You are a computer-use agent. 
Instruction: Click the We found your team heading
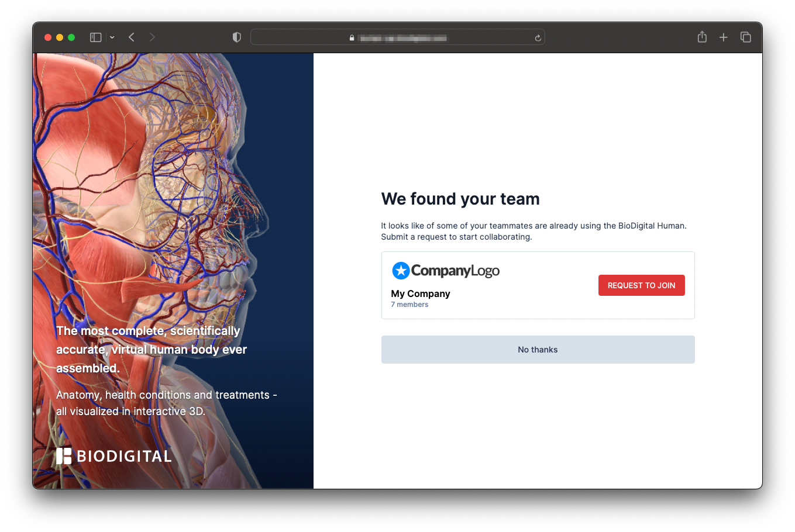pyautogui.click(x=460, y=199)
